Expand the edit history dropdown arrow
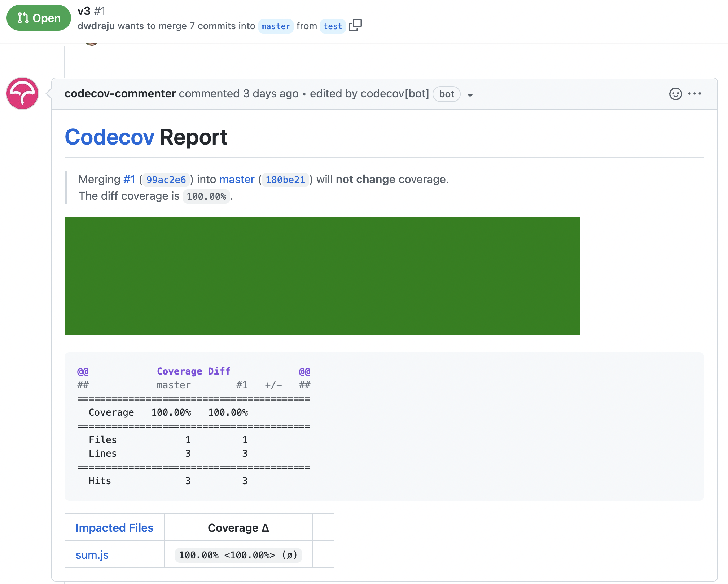The height and width of the screenshot is (584, 728). [x=470, y=95]
